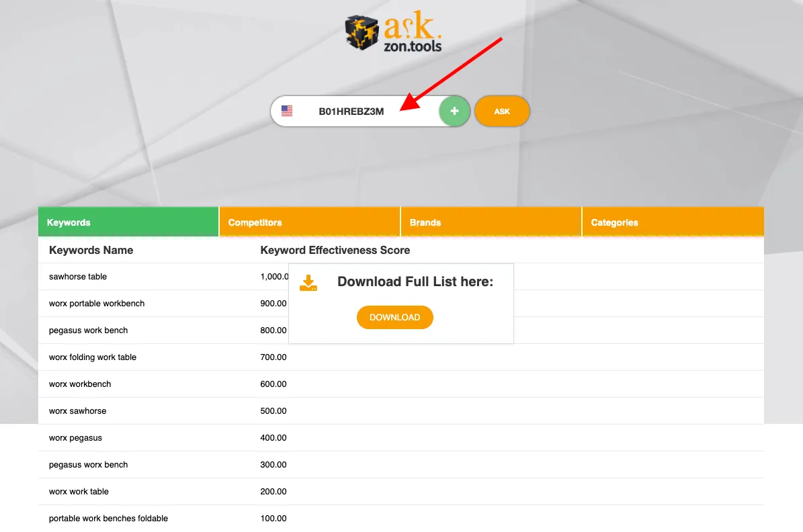Click the ASK button
Screen dimensions: 803x532
pos(502,111)
